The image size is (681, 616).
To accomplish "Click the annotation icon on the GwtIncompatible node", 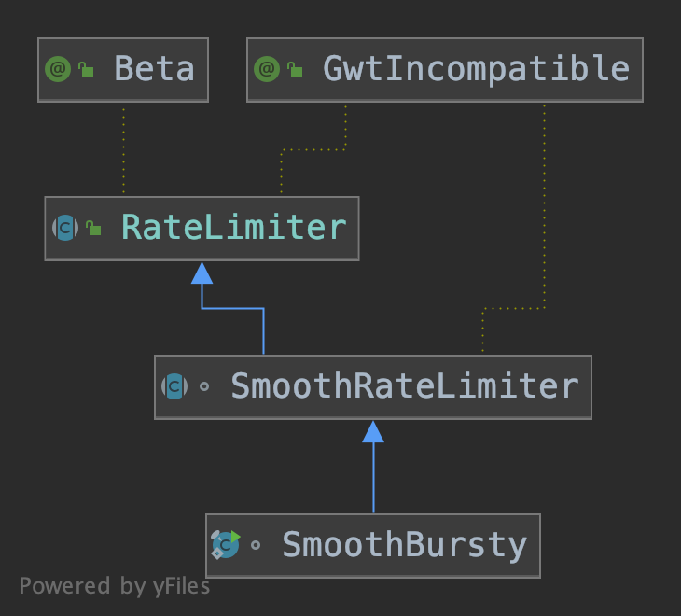I will pyautogui.click(x=268, y=69).
